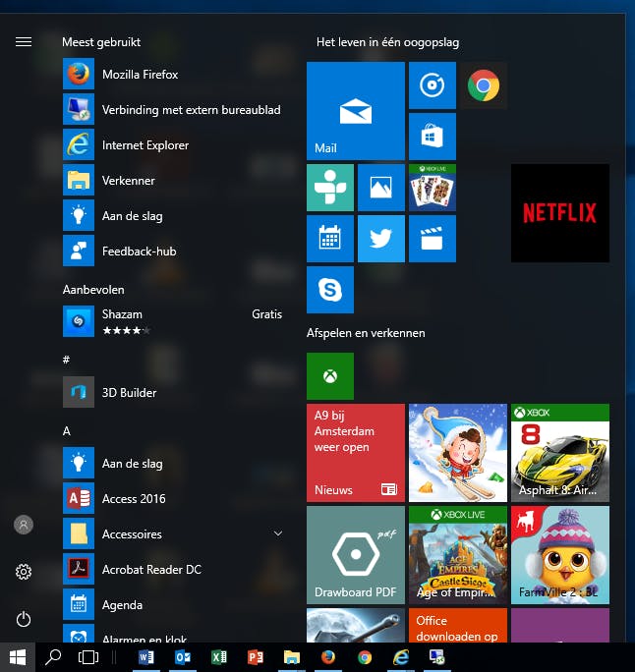Open the Netflix tile

pos(560,213)
